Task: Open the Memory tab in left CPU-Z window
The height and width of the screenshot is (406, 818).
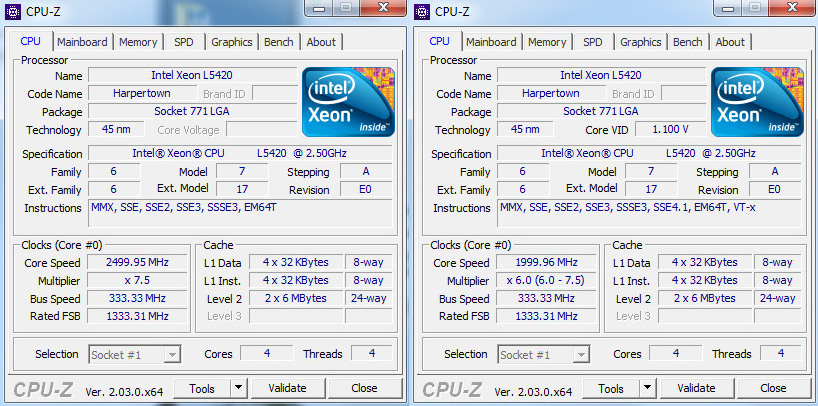Action: (x=138, y=42)
